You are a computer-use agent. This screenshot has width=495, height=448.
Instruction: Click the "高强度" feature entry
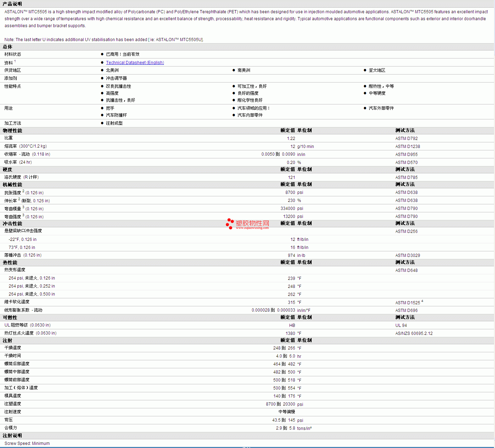tap(112, 93)
